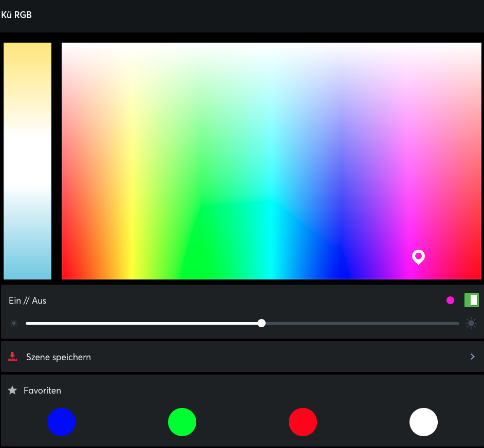This screenshot has width=484, height=448.
Task: Click the brightness slider handle
Action: (262, 323)
